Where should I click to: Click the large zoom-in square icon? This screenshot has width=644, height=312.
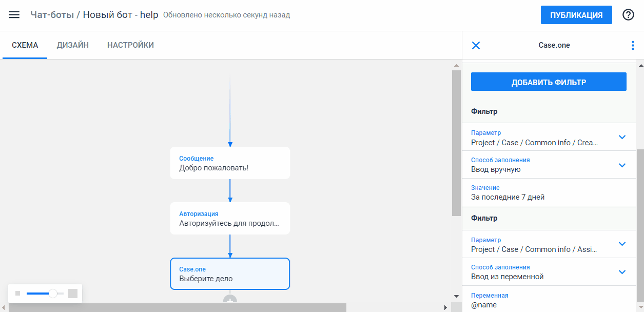(73, 294)
